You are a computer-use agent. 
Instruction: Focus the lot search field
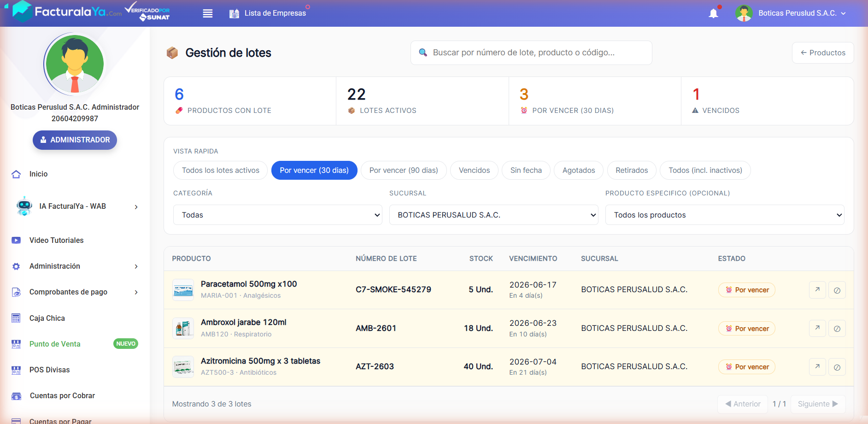pos(531,53)
